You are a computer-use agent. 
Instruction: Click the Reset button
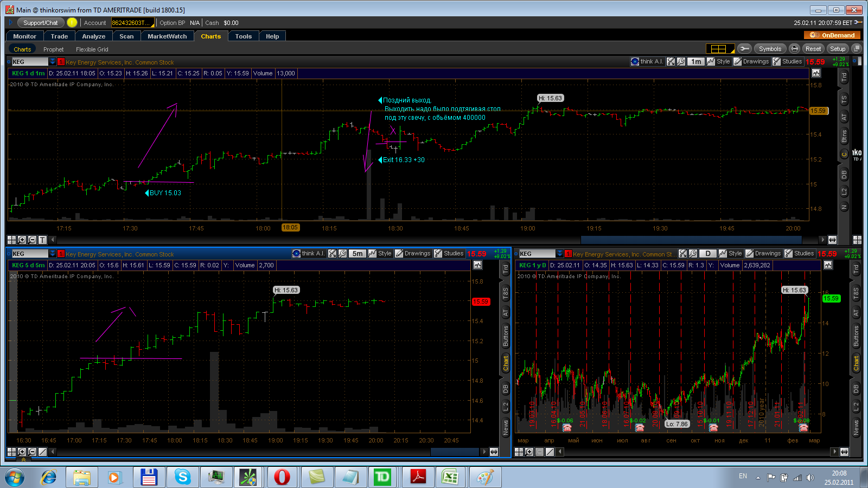click(x=813, y=49)
